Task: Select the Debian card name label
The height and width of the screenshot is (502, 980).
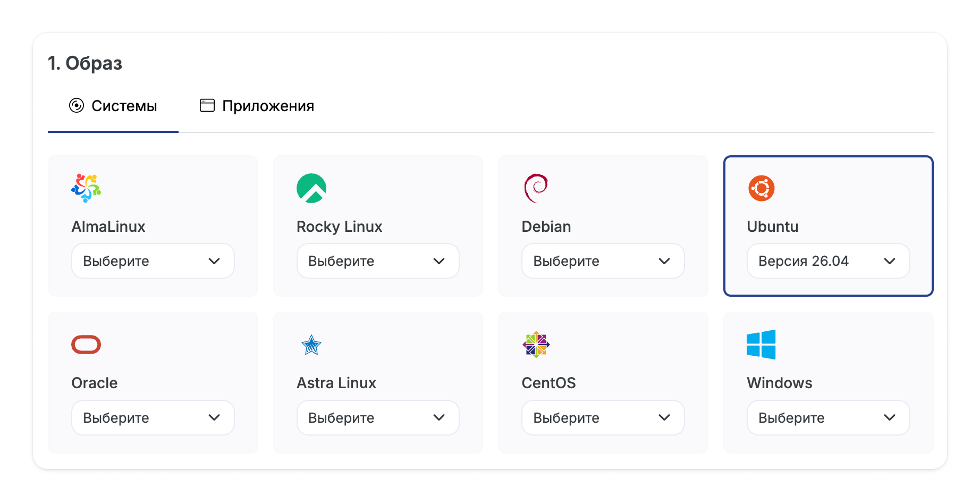Action: click(546, 227)
